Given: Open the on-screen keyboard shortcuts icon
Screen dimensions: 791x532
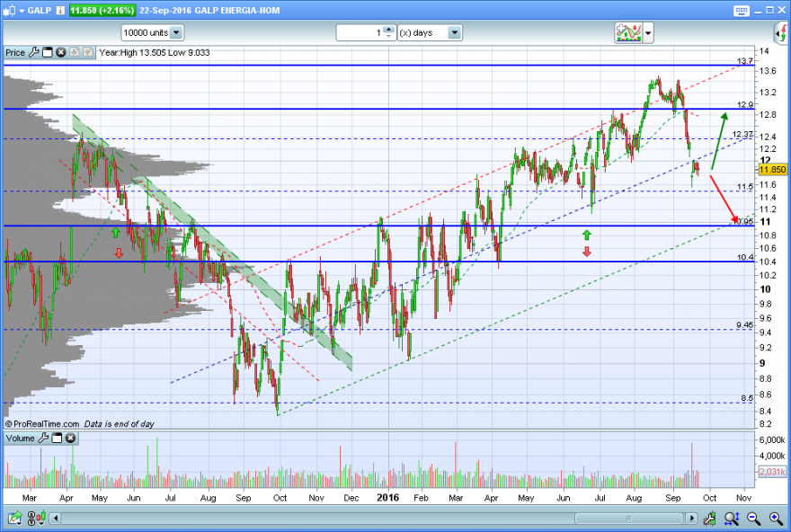Looking at the screenshot, I should click(741, 10).
